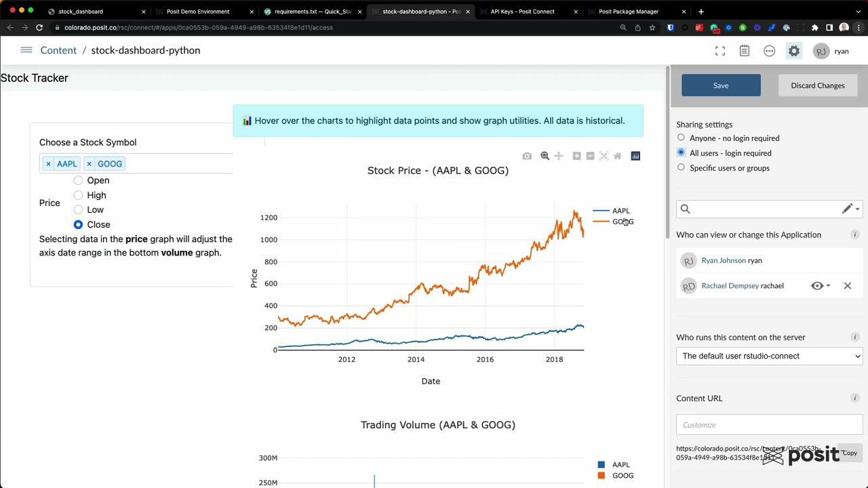The width and height of the screenshot is (868, 488).
Task: Open the logs notepad icon
Action: click(x=745, y=51)
